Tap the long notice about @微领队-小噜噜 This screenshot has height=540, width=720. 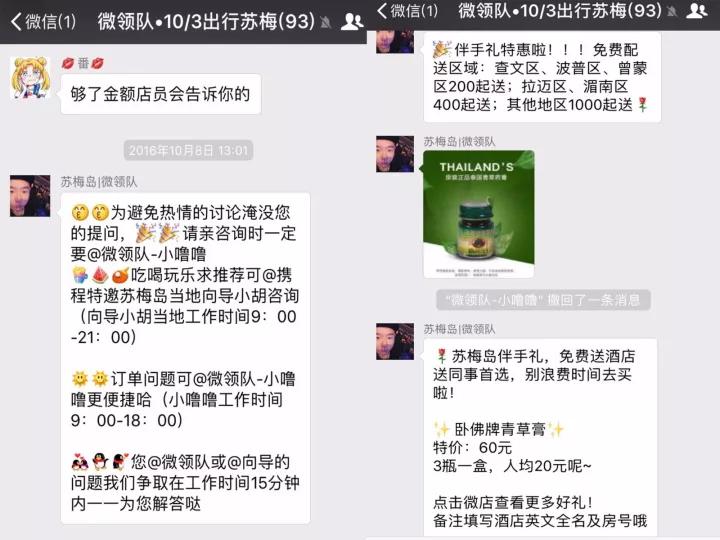point(185,358)
